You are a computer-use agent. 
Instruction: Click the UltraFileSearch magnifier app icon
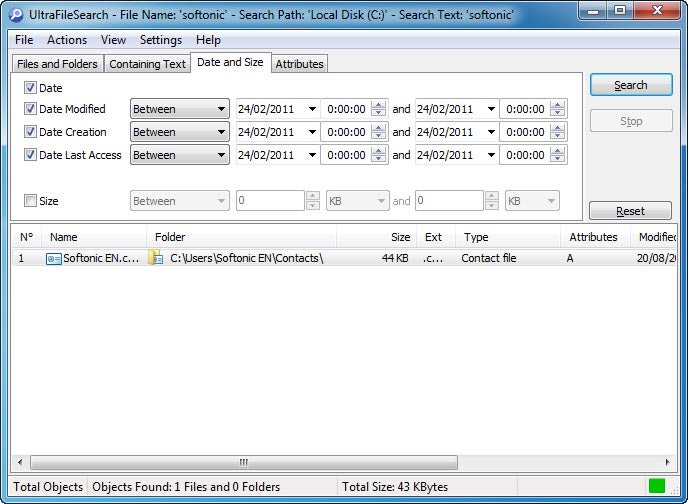16,14
